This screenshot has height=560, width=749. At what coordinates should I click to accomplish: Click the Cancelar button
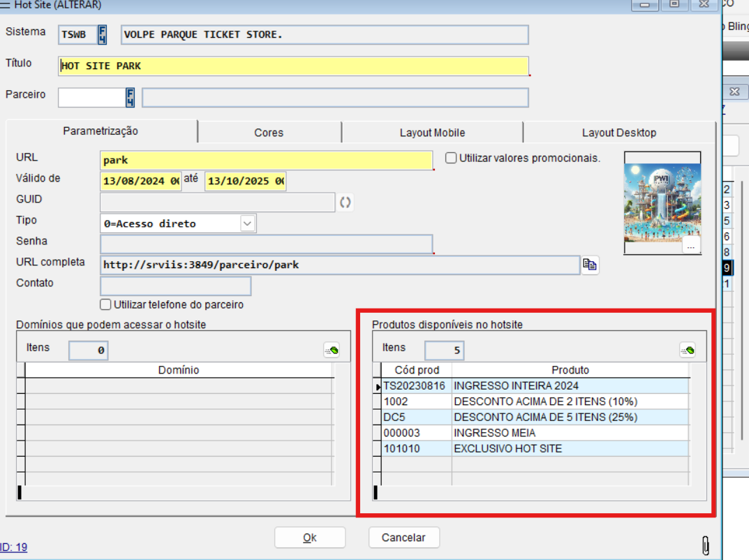tap(403, 538)
